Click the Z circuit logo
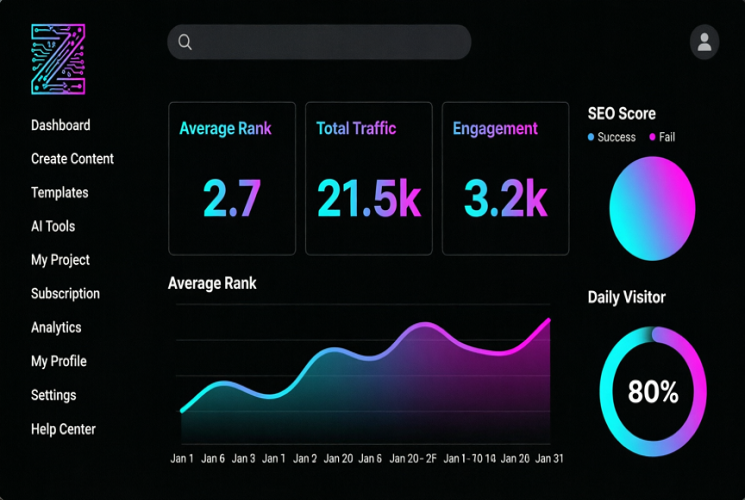Screen dimensions: 745x500 pos(58,59)
